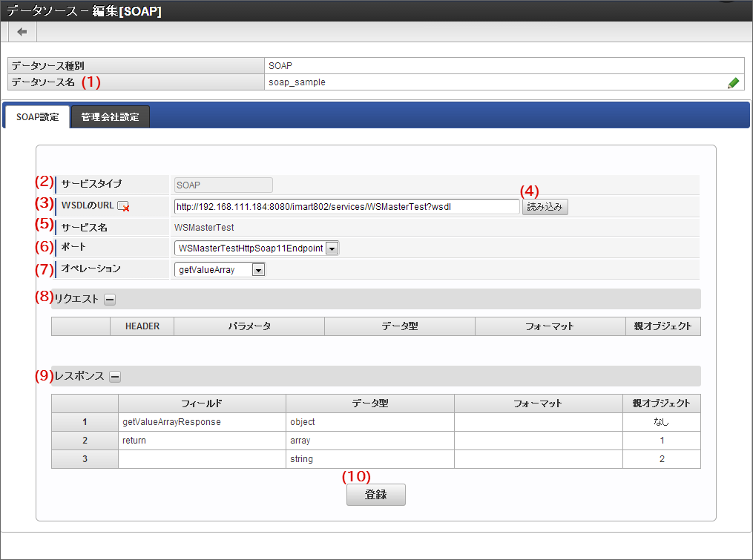This screenshot has width=753, height=560.
Task: Click the back arrow icon
Action: click(22, 32)
